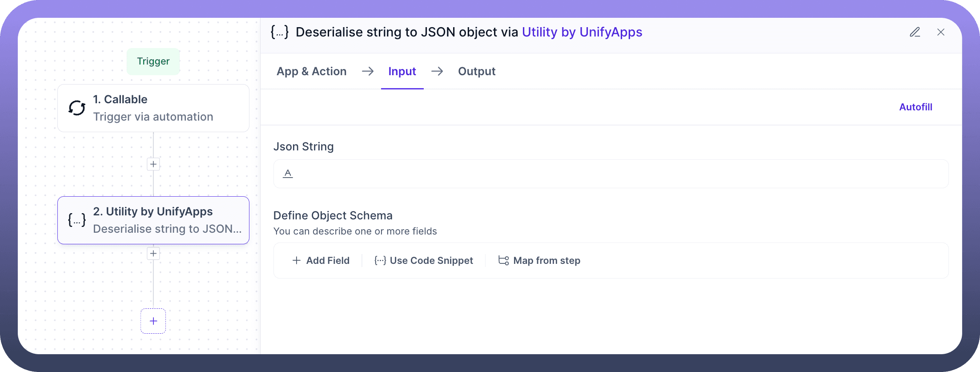The width and height of the screenshot is (980, 372).
Task: Click the Callable trigger sync icon
Action: [77, 108]
